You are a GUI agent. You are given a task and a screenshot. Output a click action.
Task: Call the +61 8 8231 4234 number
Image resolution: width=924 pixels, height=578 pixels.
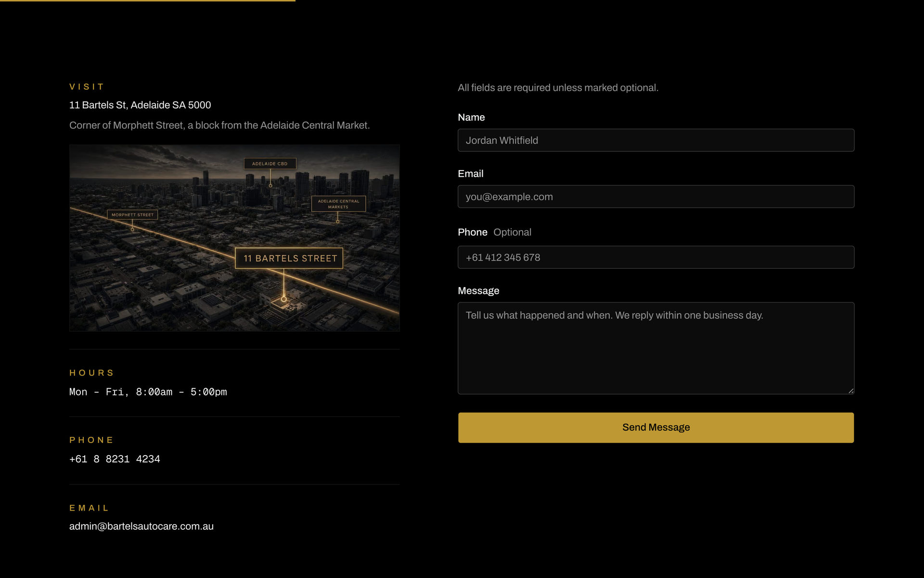[115, 459]
